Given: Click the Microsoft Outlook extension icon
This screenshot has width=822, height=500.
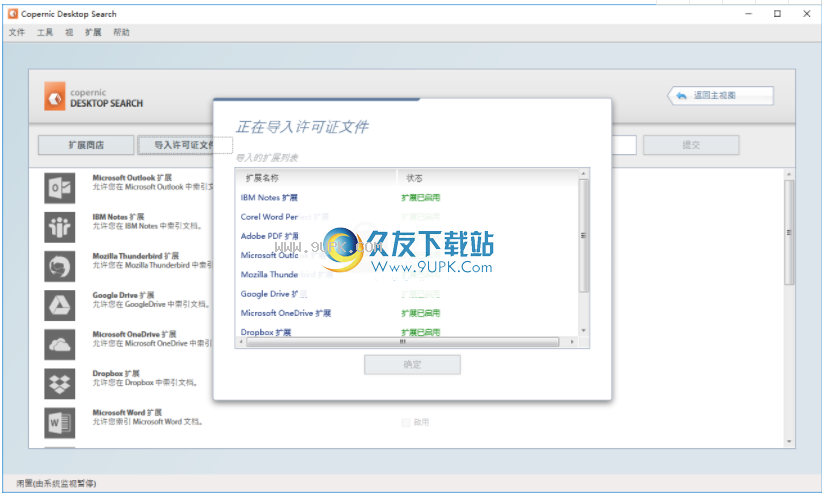Looking at the screenshot, I should pos(59,188).
